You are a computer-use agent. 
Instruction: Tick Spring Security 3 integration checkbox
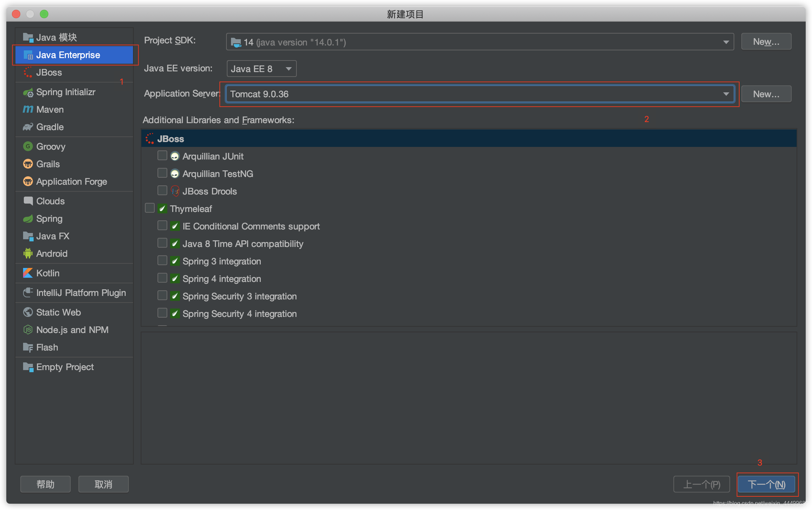point(162,296)
